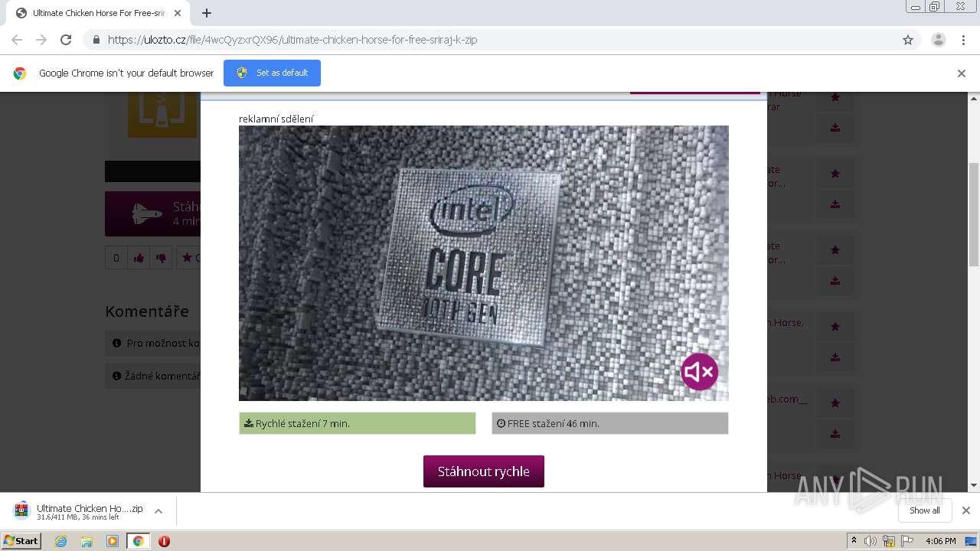980x551 pixels.
Task: Switch to Chrome in the taskbar
Action: (138, 541)
